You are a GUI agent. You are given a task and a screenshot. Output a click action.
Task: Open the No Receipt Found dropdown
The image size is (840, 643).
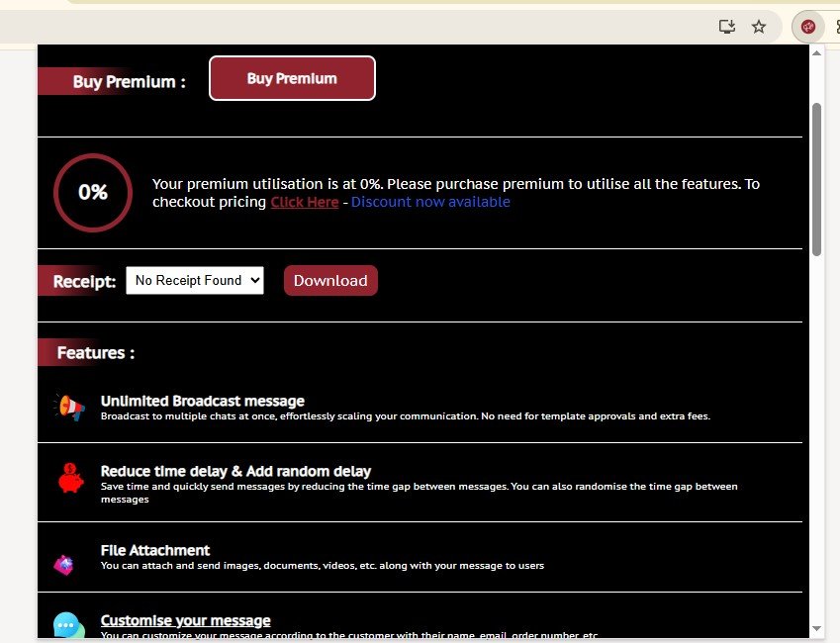tap(195, 281)
